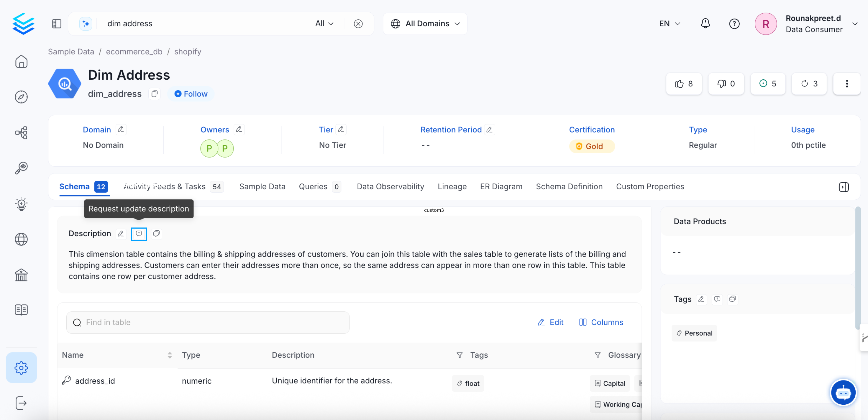Open notifications via the bell icon
Viewport: 868px width, 420px height.
click(x=705, y=24)
